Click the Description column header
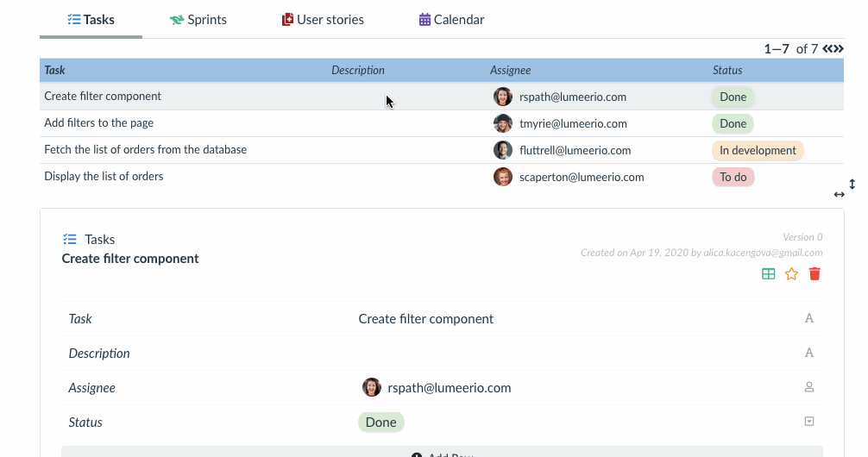868x457 pixels. [357, 70]
